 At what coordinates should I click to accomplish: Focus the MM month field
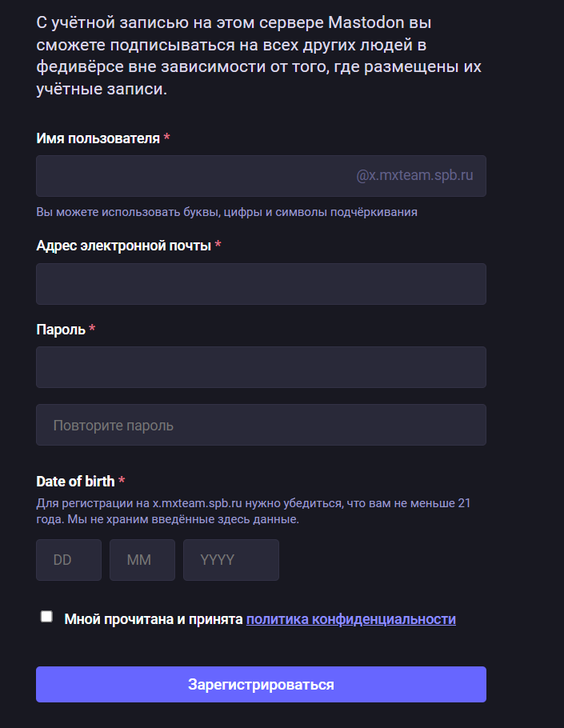[x=142, y=560]
